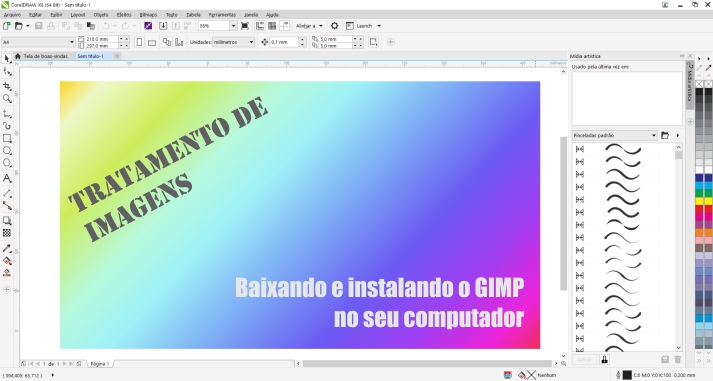
Task: Select the Interactive Fill bucket tool
Action: (x=7, y=261)
